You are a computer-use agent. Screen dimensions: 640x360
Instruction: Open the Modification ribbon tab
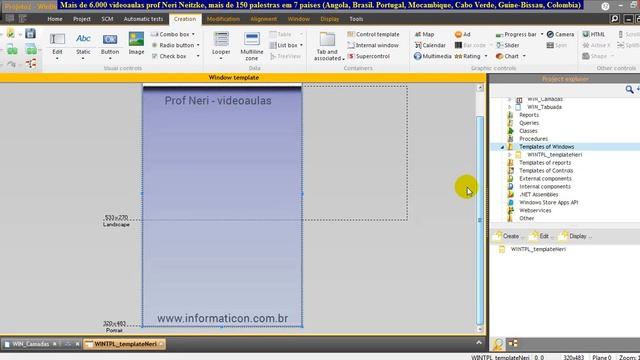click(223, 19)
